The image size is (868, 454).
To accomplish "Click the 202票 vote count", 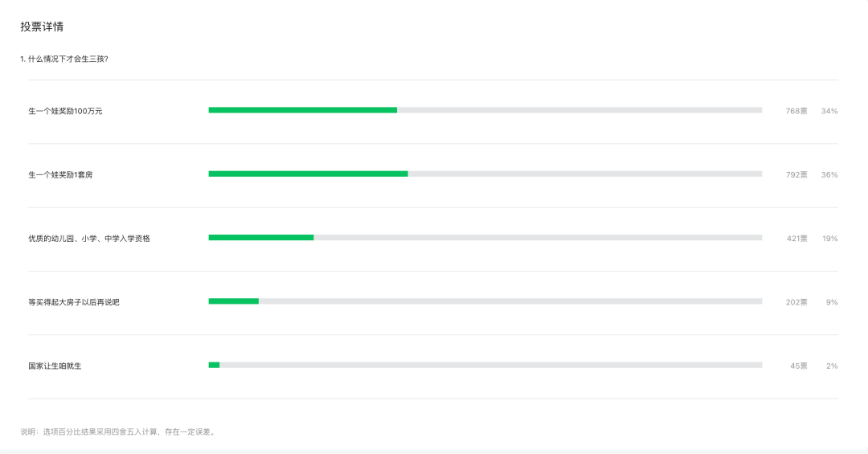I will [x=796, y=302].
